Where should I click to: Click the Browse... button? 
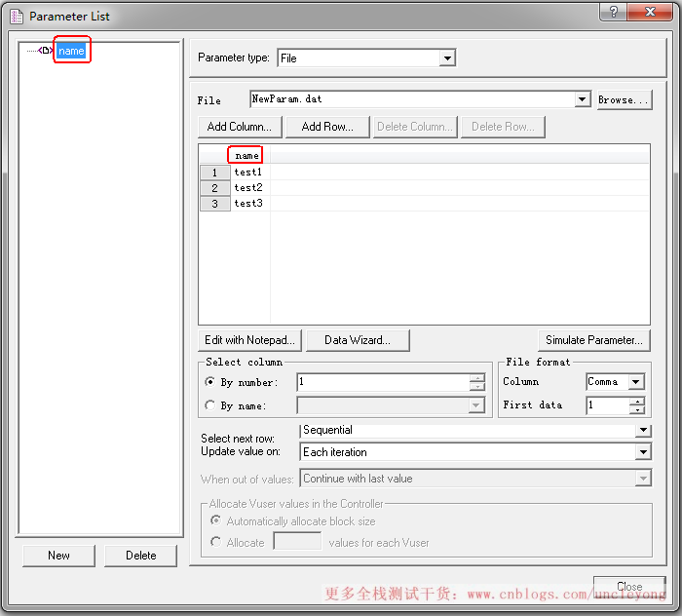[625, 100]
